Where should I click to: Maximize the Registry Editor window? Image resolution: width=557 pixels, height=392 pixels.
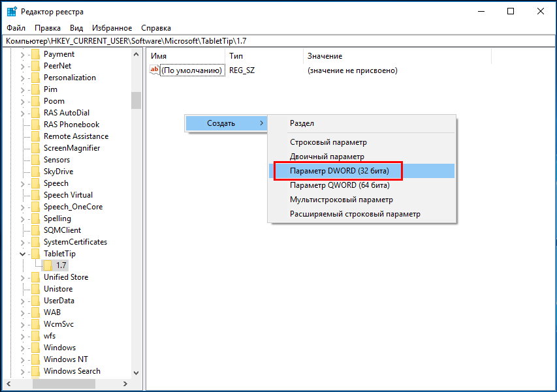[x=511, y=11]
